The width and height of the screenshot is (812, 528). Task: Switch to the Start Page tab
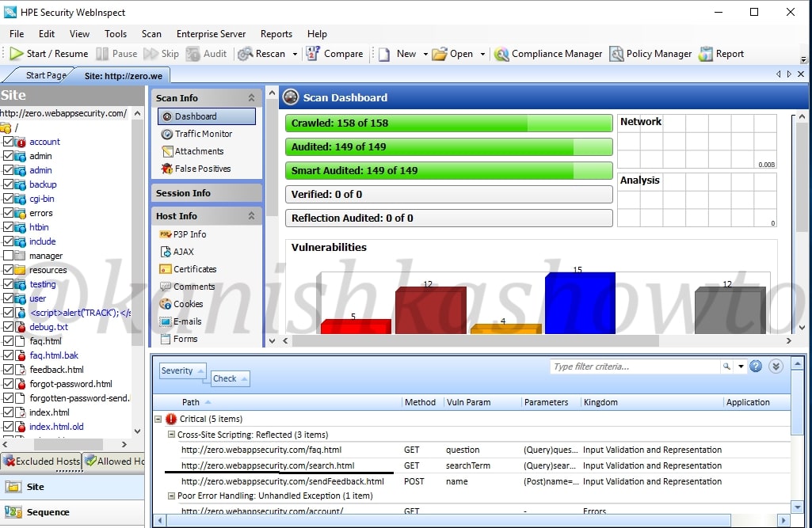click(x=46, y=75)
